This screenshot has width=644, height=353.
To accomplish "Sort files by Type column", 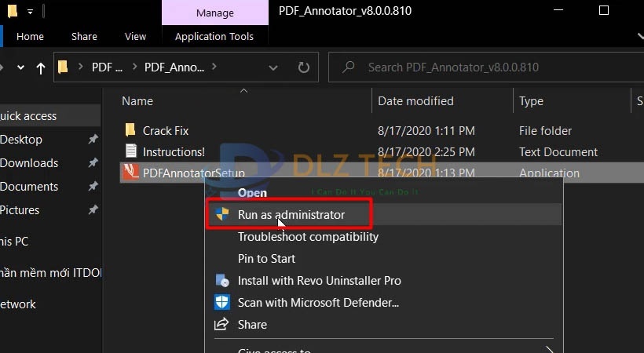I will [x=531, y=101].
